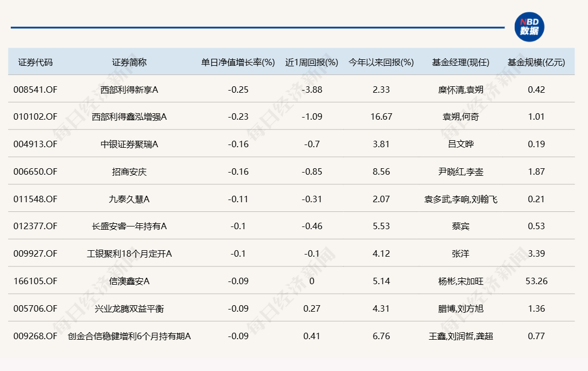Click manager names 杨彬,宋加旺

tap(461, 281)
